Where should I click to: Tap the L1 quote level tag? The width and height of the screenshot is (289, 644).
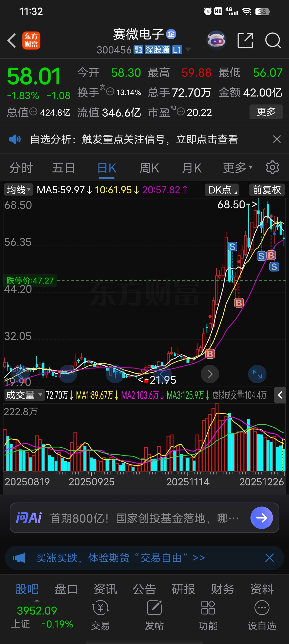[x=177, y=50]
